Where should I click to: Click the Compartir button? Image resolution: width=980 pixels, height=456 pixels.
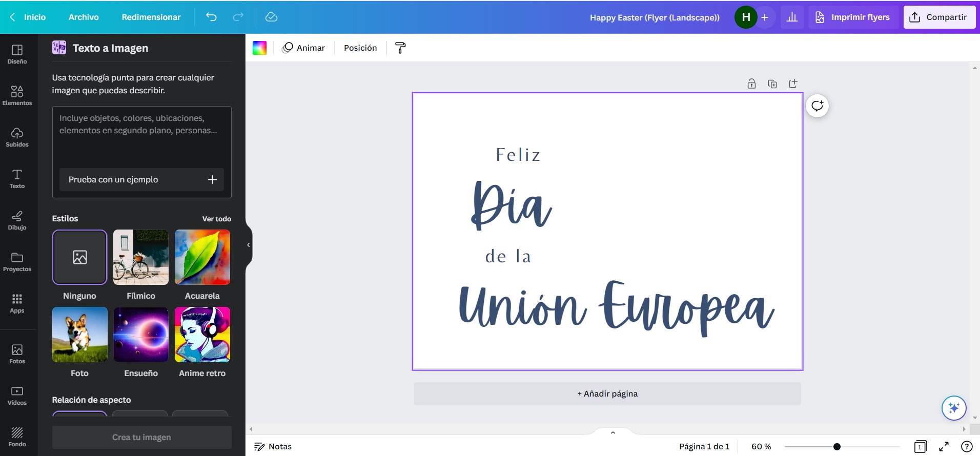tap(939, 17)
